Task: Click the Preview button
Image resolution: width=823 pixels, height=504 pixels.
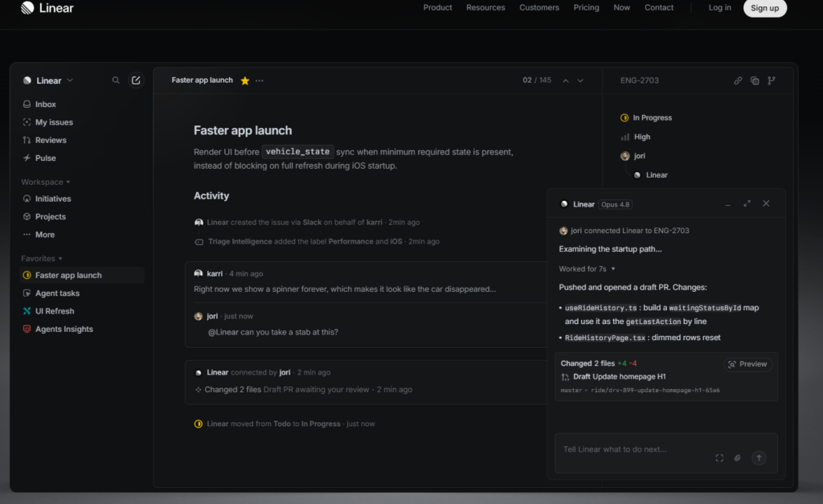Action: coord(748,364)
